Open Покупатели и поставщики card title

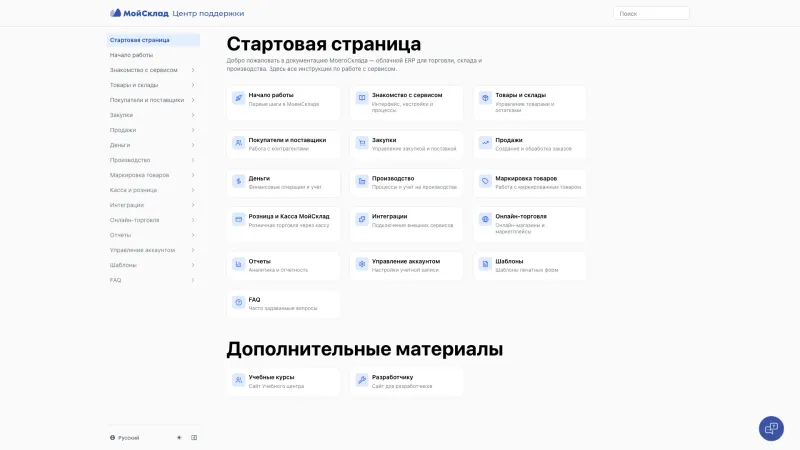[x=287, y=140]
